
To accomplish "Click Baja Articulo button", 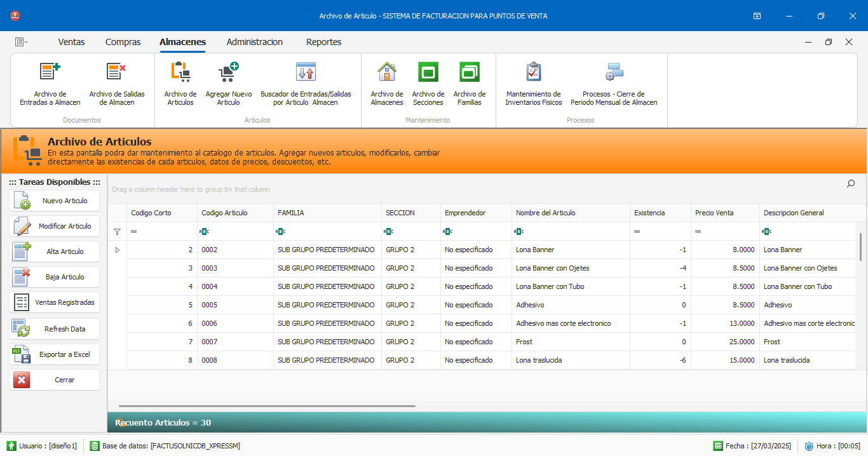I will tap(54, 277).
